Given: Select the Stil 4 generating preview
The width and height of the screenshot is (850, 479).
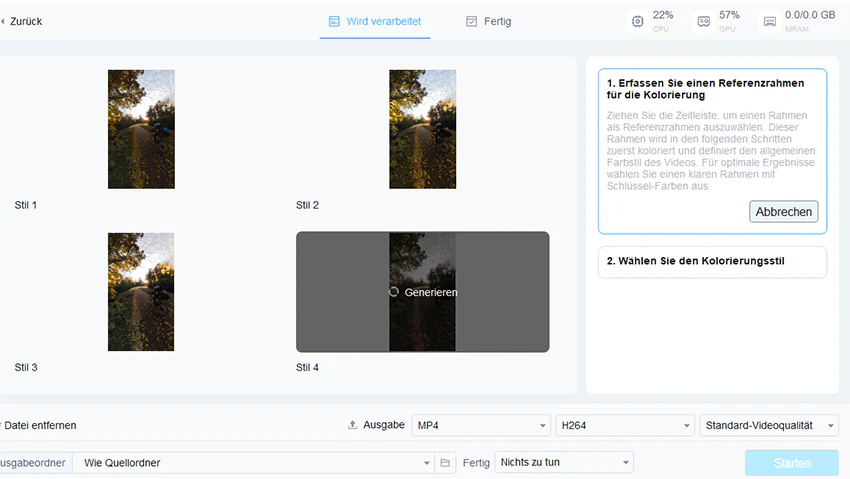Looking at the screenshot, I should (422, 292).
